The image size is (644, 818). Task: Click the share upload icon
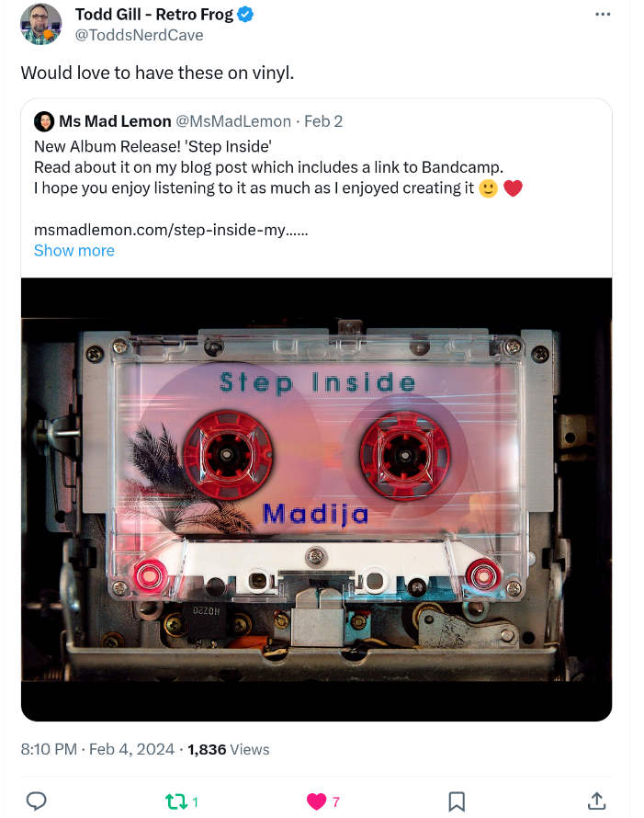pyautogui.click(x=597, y=801)
